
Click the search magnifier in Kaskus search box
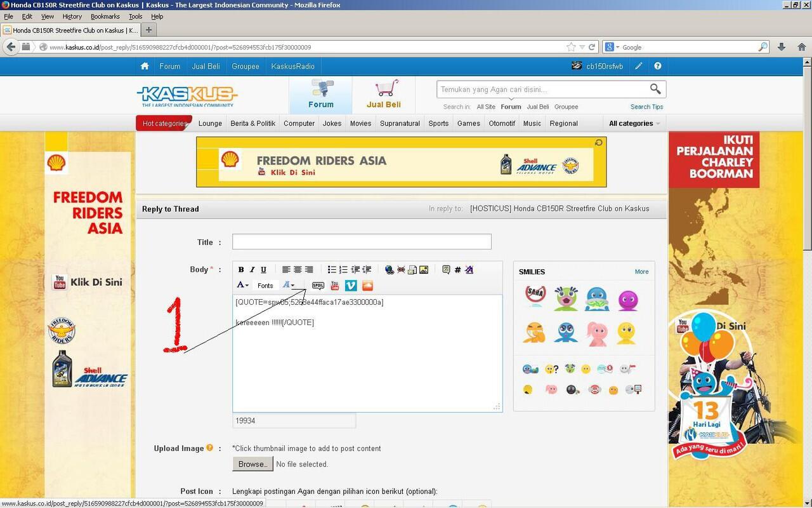[655, 89]
